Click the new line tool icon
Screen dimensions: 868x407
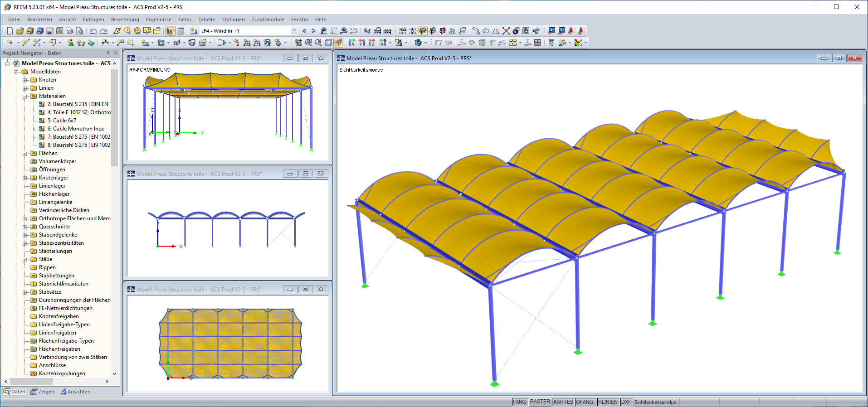click(x=25, y=43)
